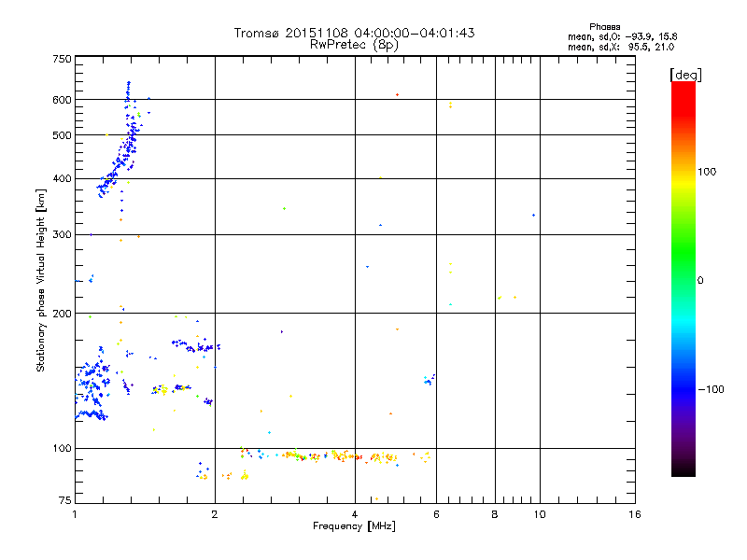Click the y-axis tick label '600'
The image size is (747, 560).
click(x=62, y=100)
